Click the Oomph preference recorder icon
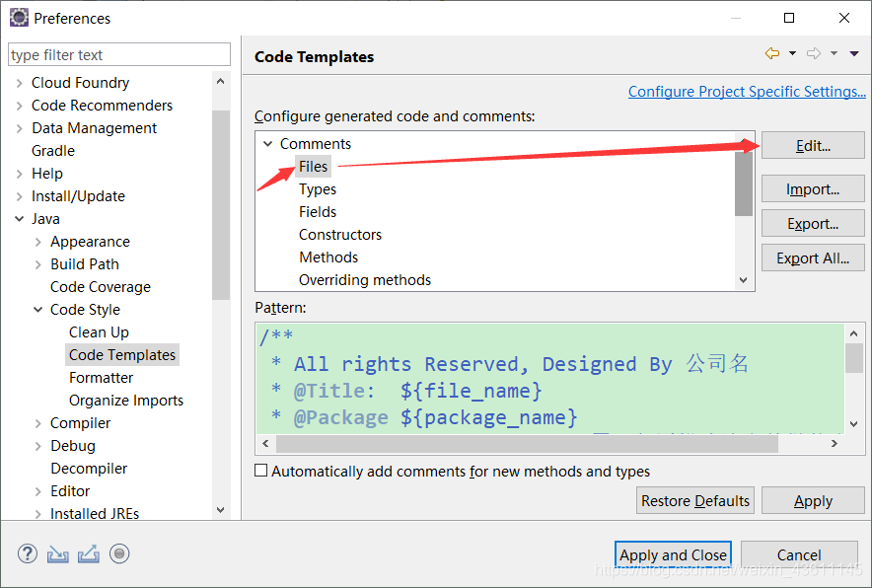The height and width of the screenshot is (588, 872). click(x=119, y=553)
